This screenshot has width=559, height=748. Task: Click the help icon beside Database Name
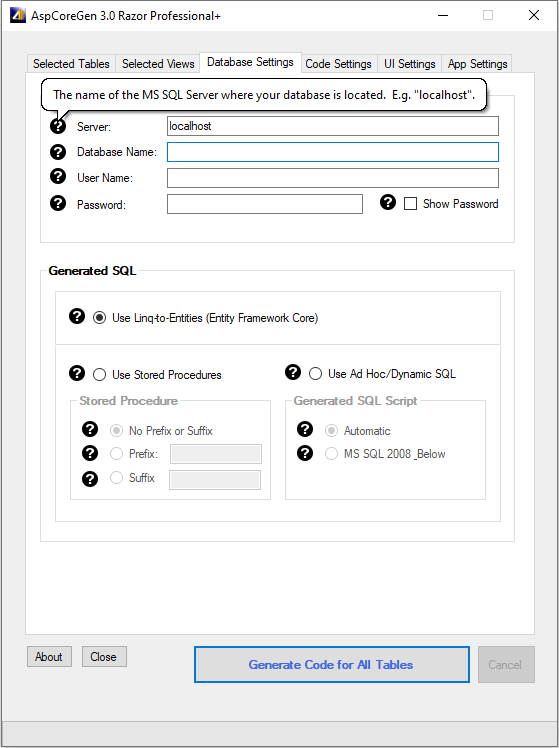point(58,152)
